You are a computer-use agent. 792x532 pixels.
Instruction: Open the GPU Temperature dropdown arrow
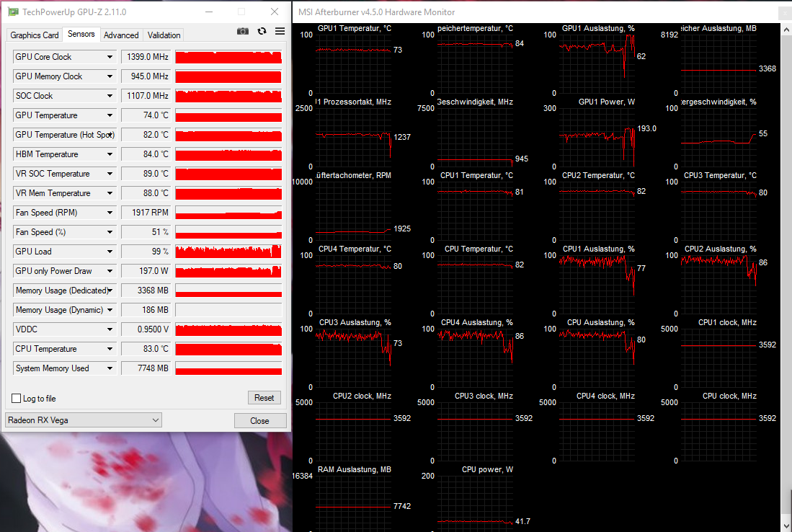110,115
